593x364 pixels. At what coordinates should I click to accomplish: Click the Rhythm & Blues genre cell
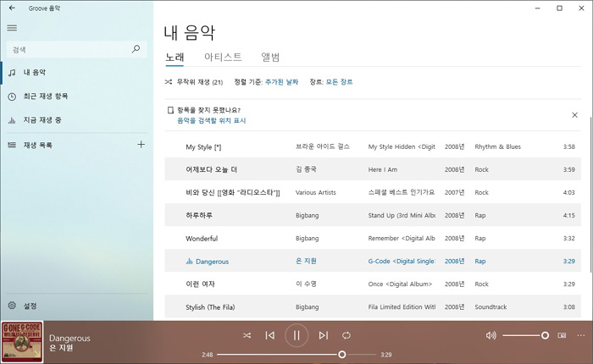pyautogui.click(x=498, y=146)
